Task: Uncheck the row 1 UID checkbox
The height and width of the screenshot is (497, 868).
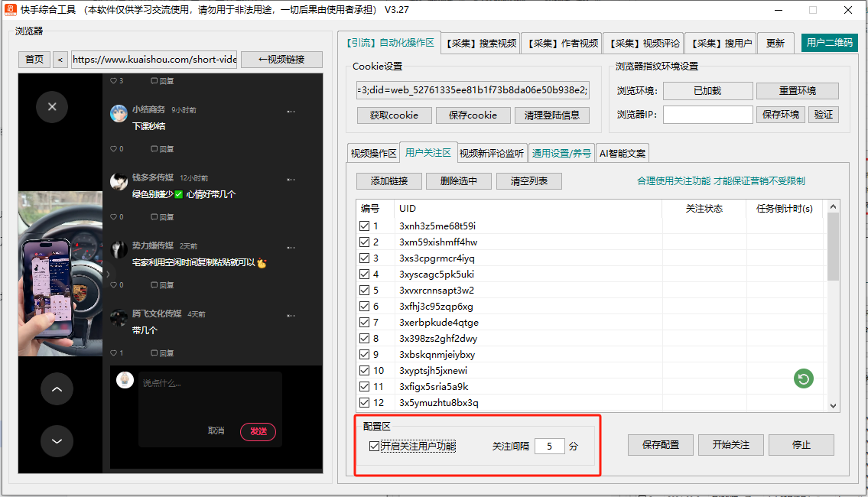Action: pos(365,226)
